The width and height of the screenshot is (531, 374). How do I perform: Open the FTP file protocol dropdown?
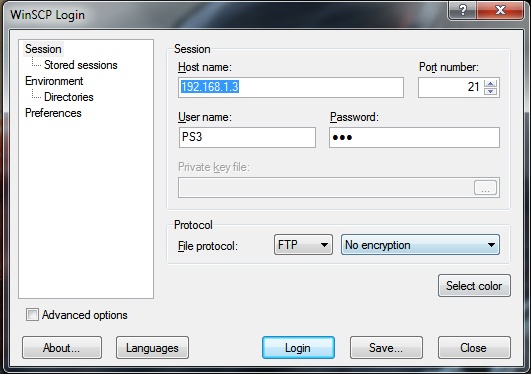click(303, 245)
